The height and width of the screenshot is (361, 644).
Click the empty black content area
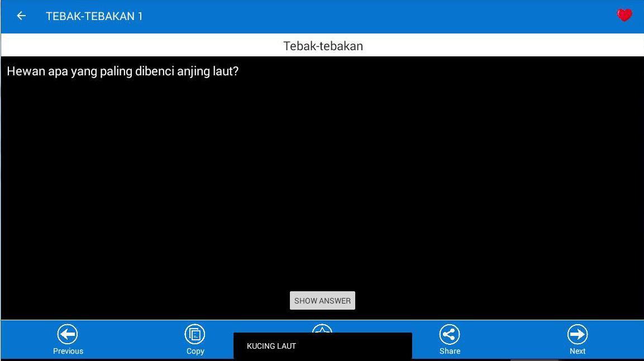(322, 184)
